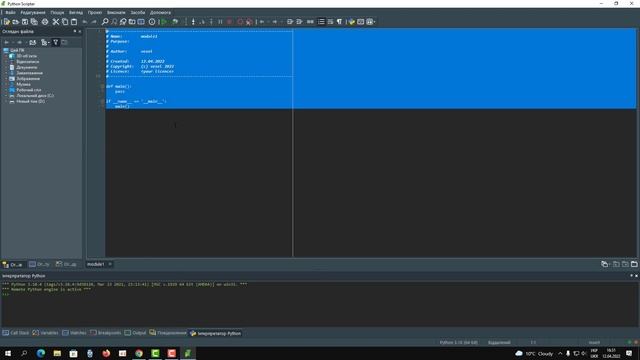The height and width of the screenshot is (360, 640).
Task: Open the Вигляд menu
Action: tap(76, 13)
